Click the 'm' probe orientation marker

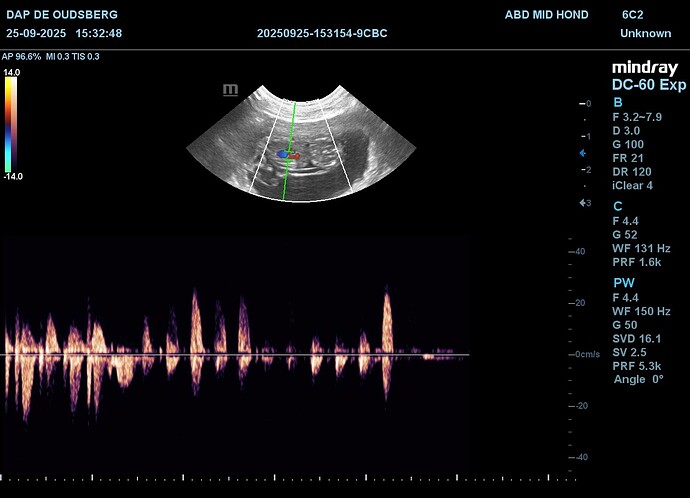(x=230, y=90)
